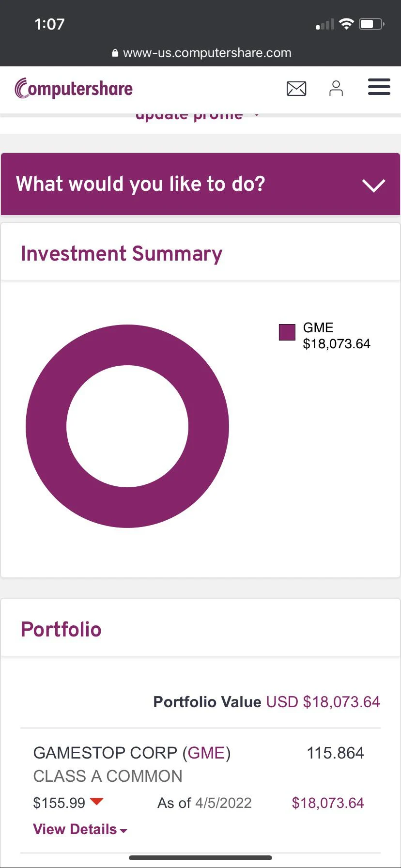Click the Portfolio Value USD amount
The width and height of the screenshot is (401, 868).
323,702
